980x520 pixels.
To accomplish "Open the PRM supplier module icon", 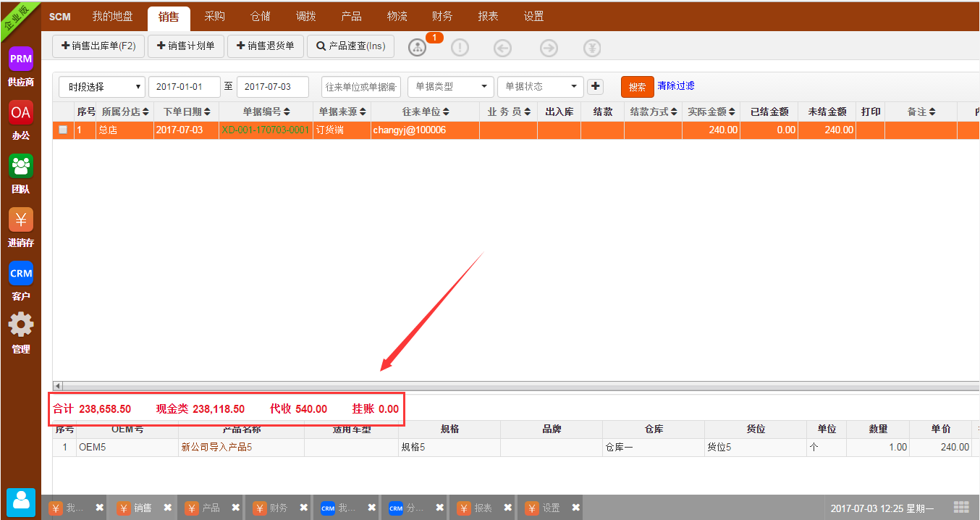I will 21,59.
